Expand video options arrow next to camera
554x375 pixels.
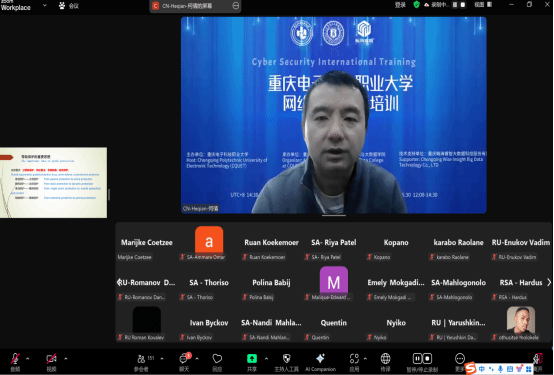click(x=66, y=359)
